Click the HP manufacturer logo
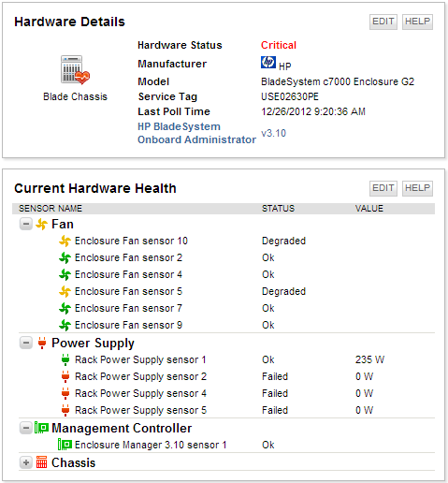The height and width of the screenshot is (483, 448). coord(268,62)
